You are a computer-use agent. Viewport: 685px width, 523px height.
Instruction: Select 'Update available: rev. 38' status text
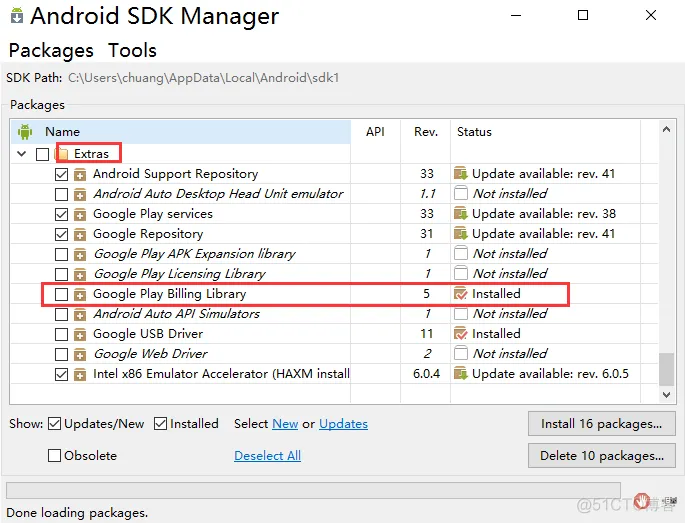(x=544, y=214)
